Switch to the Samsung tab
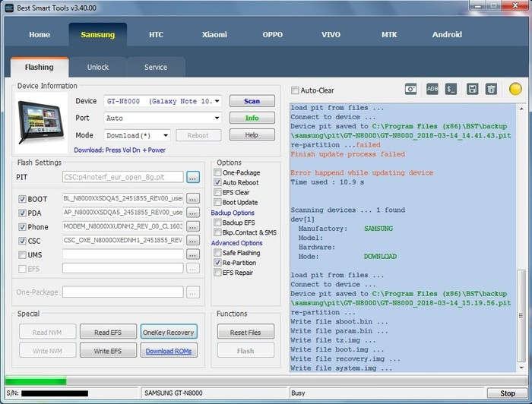The width and height of the screenshot is (532, 404). 98,35
